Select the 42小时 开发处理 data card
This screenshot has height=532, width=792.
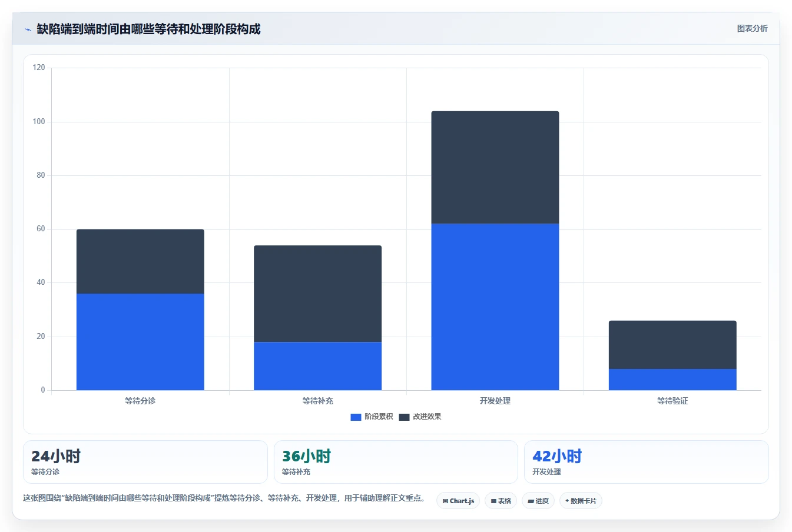point(647,462)
